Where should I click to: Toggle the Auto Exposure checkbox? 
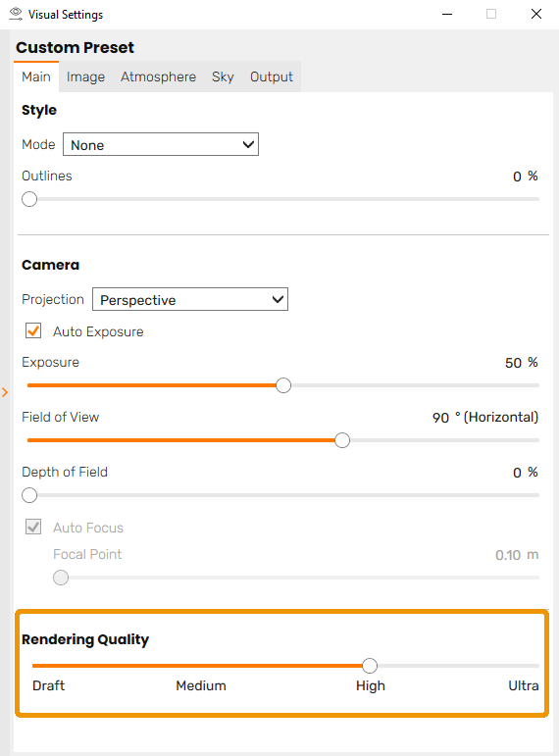point(33,330)
